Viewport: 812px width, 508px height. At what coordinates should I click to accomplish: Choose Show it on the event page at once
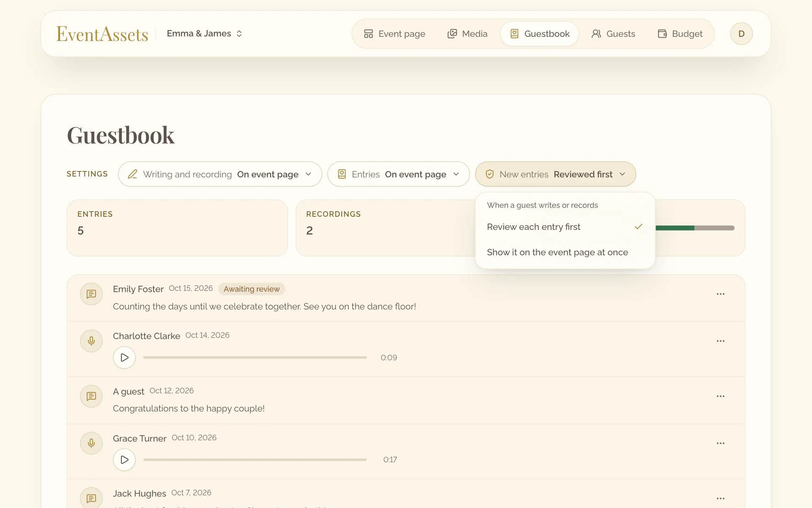click(565, 252)
